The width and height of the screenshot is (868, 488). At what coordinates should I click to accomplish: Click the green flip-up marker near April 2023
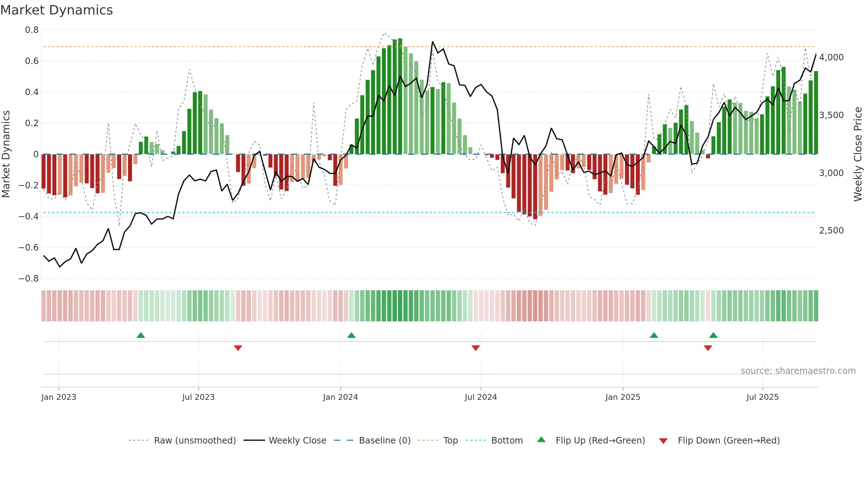pyautogui.click(x=141, y=335)
